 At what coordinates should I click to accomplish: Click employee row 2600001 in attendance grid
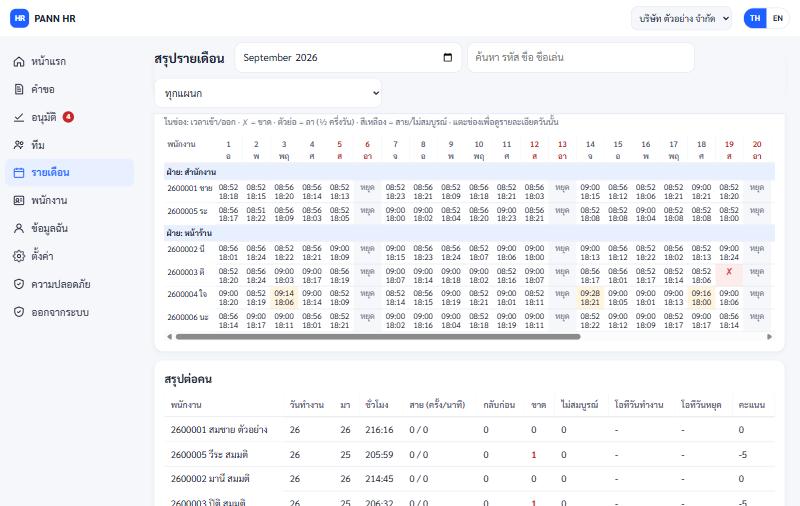click(x=469, y=192)
